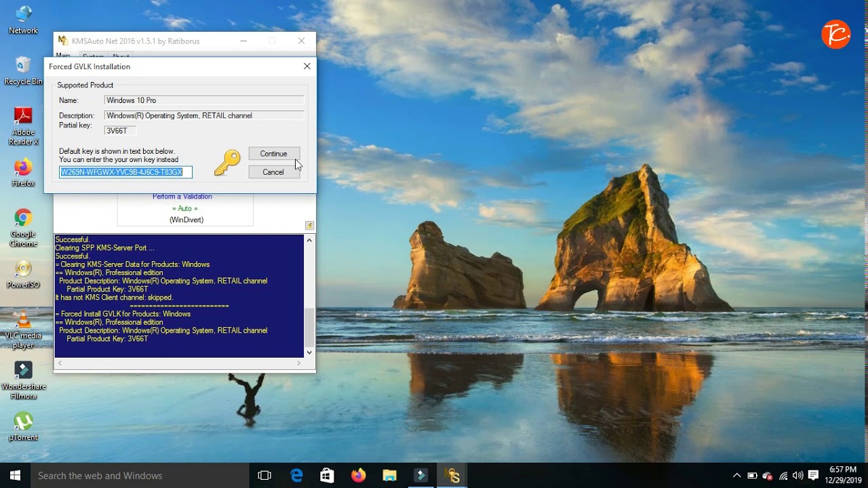The width and height of the screenshot is (868, 488).
Task: Open the Recycle Bin desktop icon
Action: click(23, 70)
